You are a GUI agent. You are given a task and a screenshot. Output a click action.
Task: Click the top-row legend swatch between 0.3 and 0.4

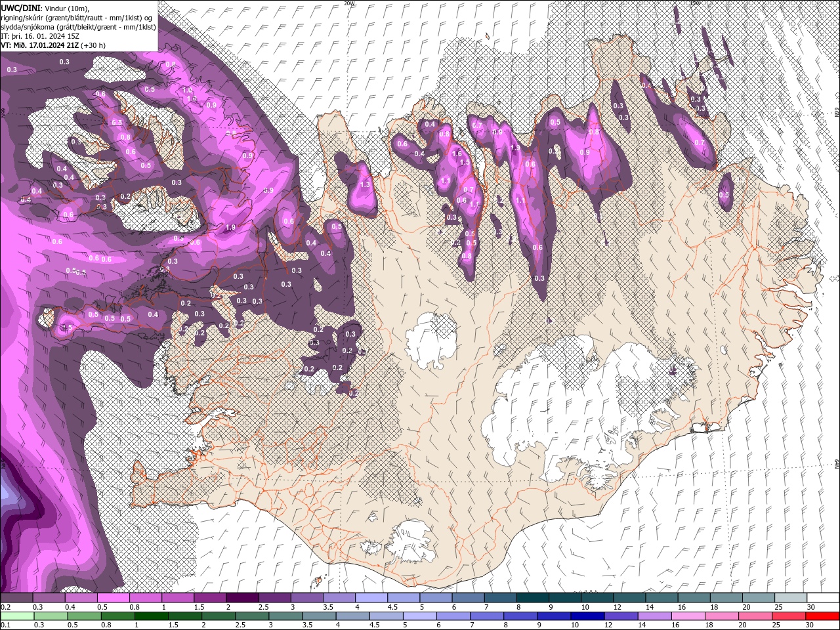(49, 598)
